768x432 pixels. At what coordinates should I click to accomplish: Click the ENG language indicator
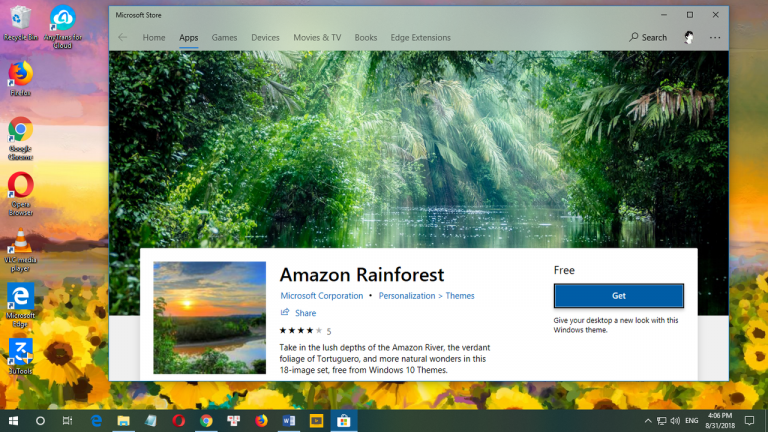692,421
